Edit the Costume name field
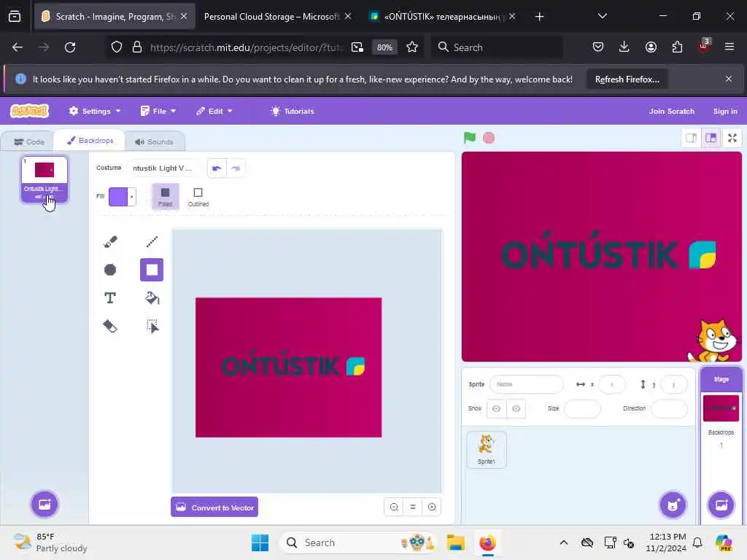747x560 pixels. [163, 168]
